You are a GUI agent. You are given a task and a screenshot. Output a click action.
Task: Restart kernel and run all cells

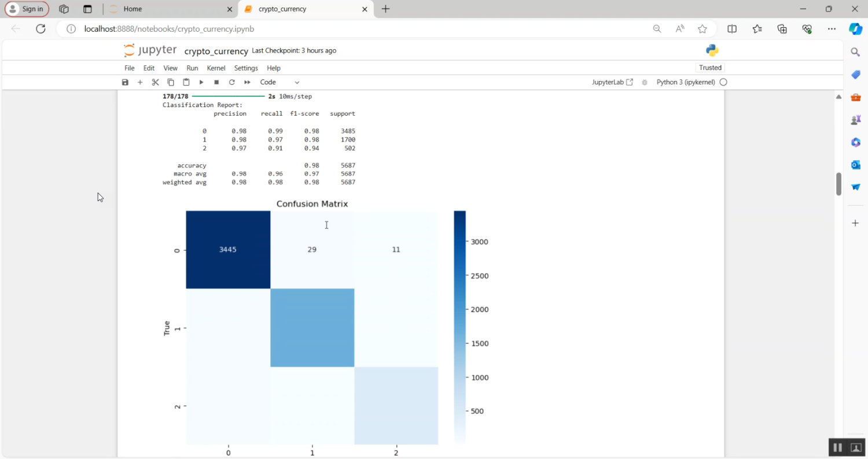(x=247, y=82)
